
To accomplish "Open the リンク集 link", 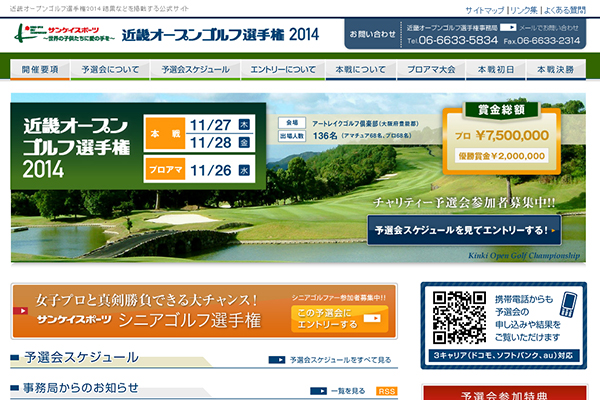I will [x=523, y=10].
